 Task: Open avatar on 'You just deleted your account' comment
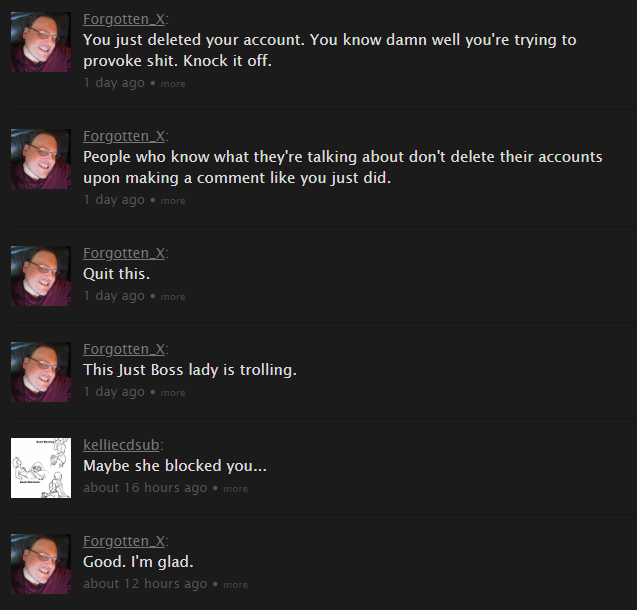(x=41, y=42)
